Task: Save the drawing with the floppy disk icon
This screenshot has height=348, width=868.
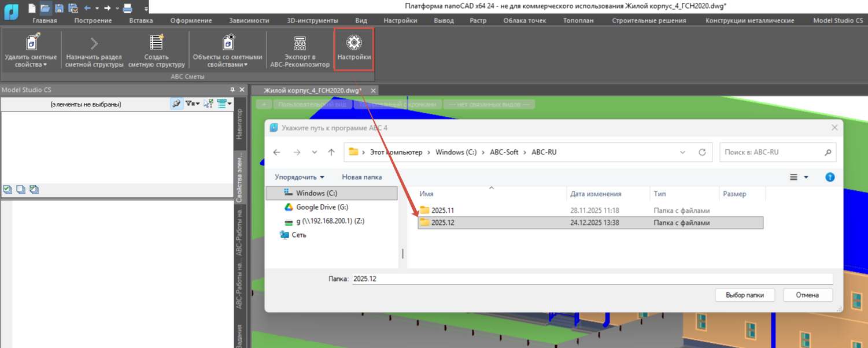Action: click(59, 8)
